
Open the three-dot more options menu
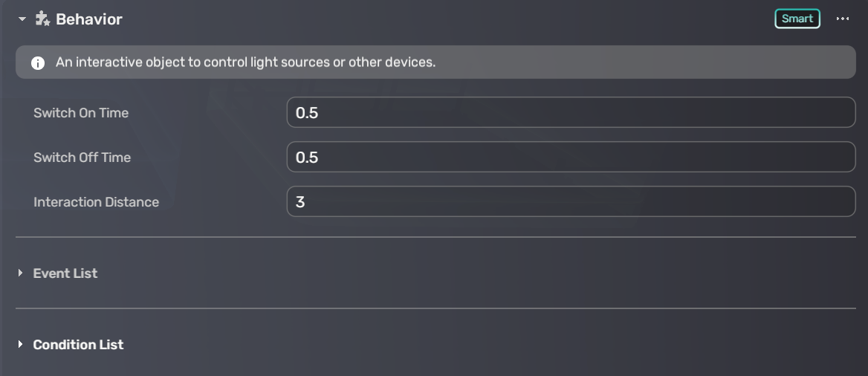pyautogui.click(x=842, y=19)
